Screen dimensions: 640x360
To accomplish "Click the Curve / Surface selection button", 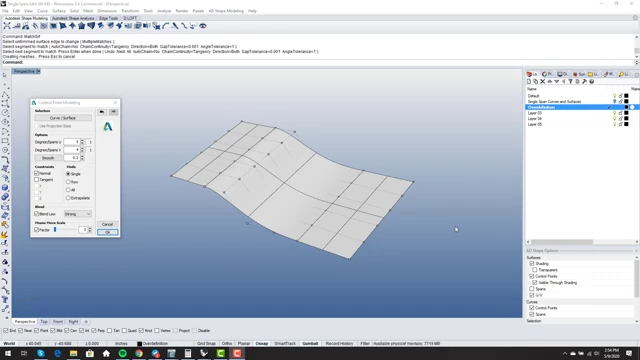I will click(x=63, y=118).
